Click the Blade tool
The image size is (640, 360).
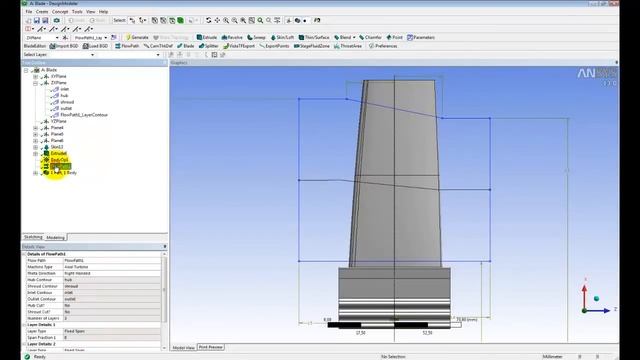click(x=186, y=46)
